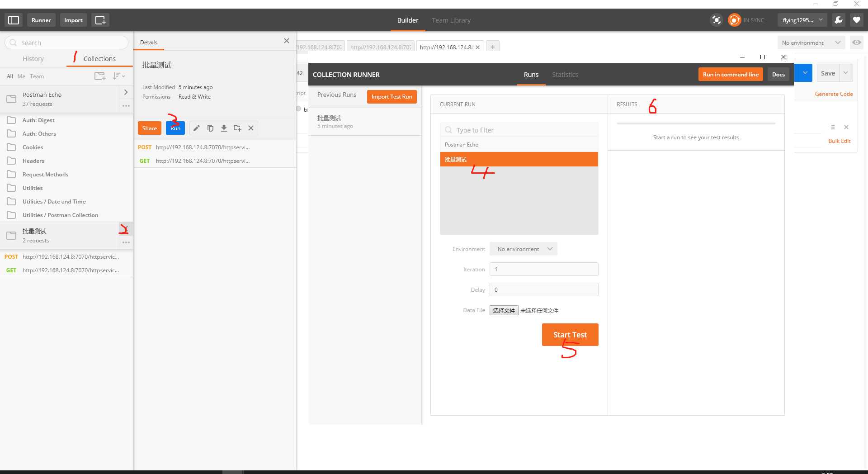Open the Docs button in Collection Runner
Image resolution: width=868 pixels, height=474 pixels.
[778, 75]
